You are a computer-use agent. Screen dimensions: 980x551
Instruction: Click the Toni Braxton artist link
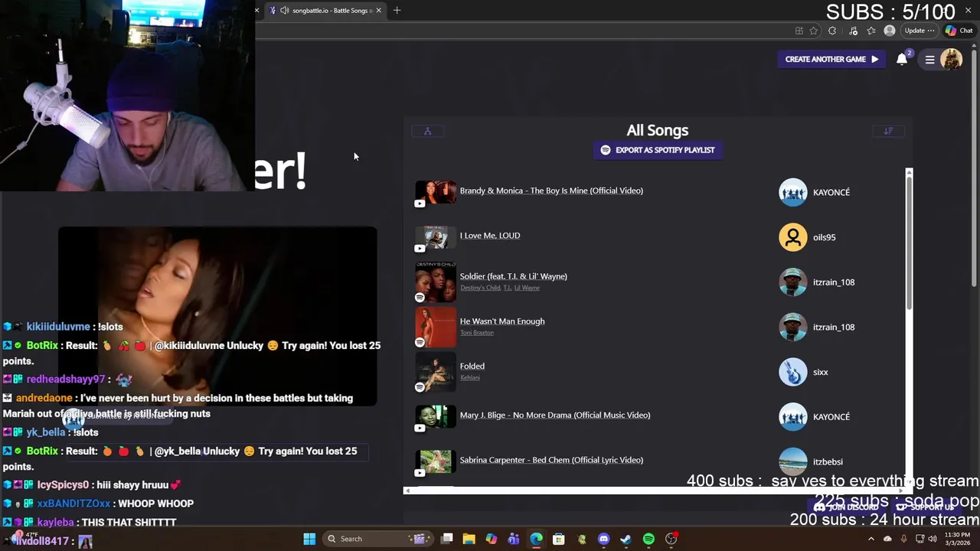click(477, 333)
